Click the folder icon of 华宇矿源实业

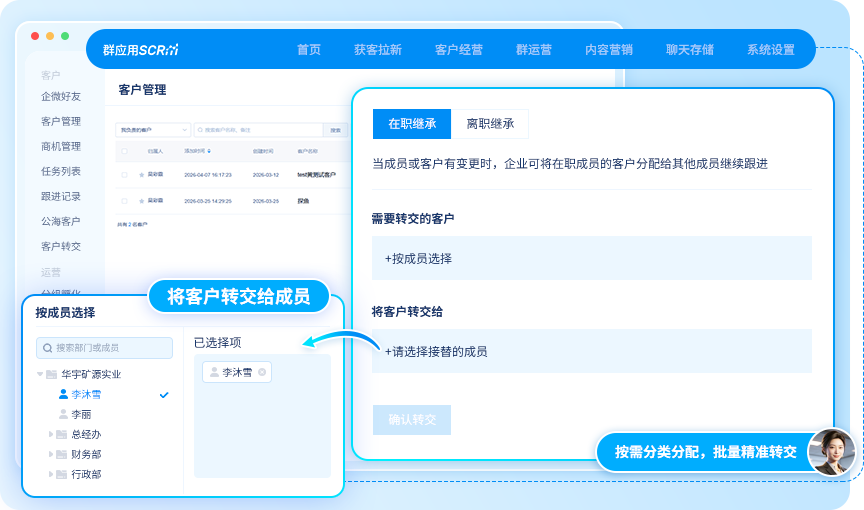pos(52,375)
